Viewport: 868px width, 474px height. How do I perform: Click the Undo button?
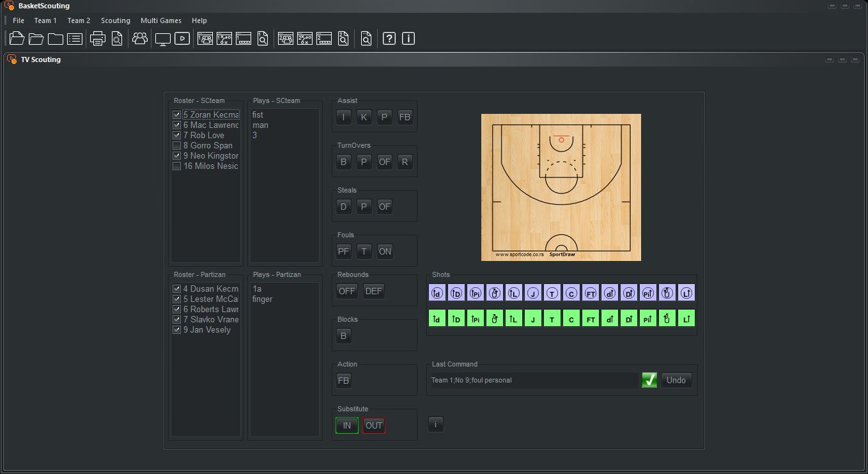click(x=676, y=380)
